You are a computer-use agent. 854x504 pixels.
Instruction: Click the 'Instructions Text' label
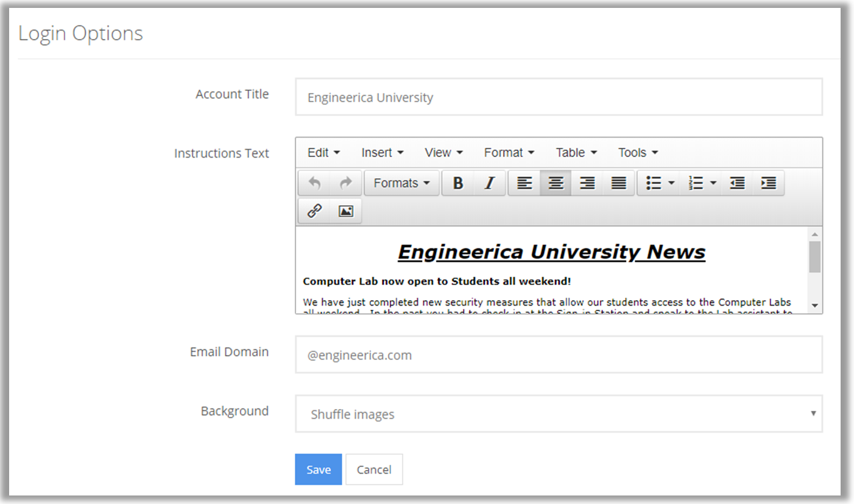point(221,153)
